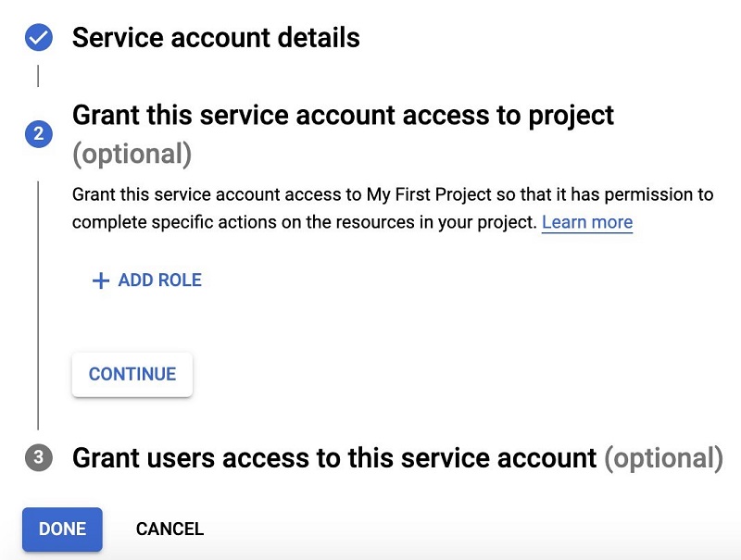741x560 pixels.
Task: Click the DONE button
Action: click(62, 529)
